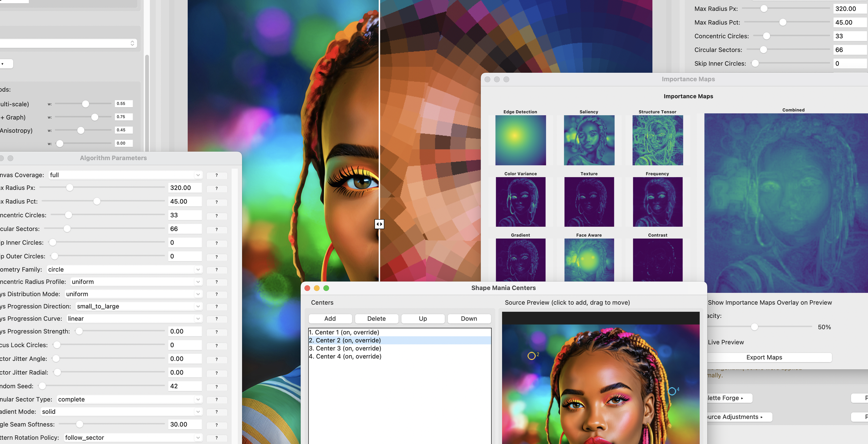Click the help icon next to Canvas Coverage
Viewport: 868px width, 444px height.
tap(217, 175)
